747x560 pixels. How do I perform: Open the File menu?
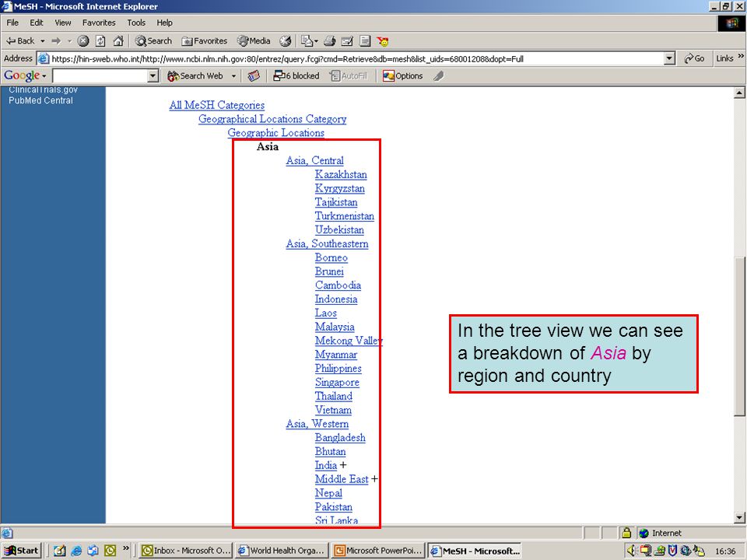point(12,23)
